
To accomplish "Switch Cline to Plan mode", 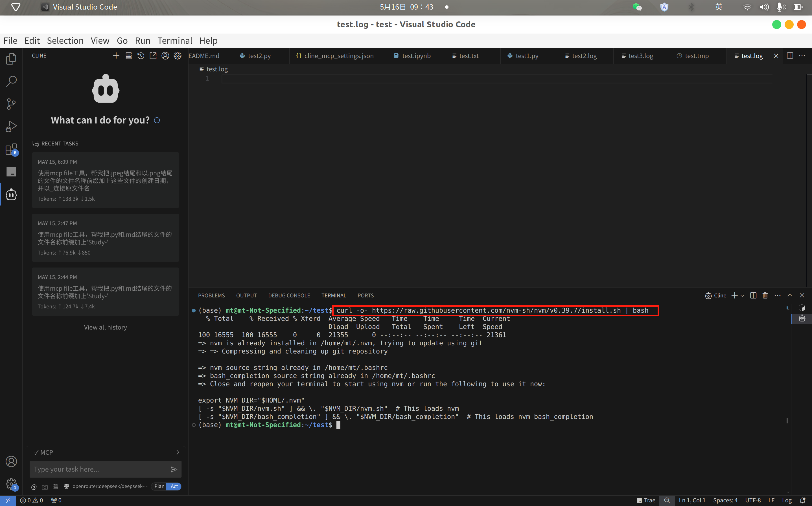I will click(x=159, y=486).
